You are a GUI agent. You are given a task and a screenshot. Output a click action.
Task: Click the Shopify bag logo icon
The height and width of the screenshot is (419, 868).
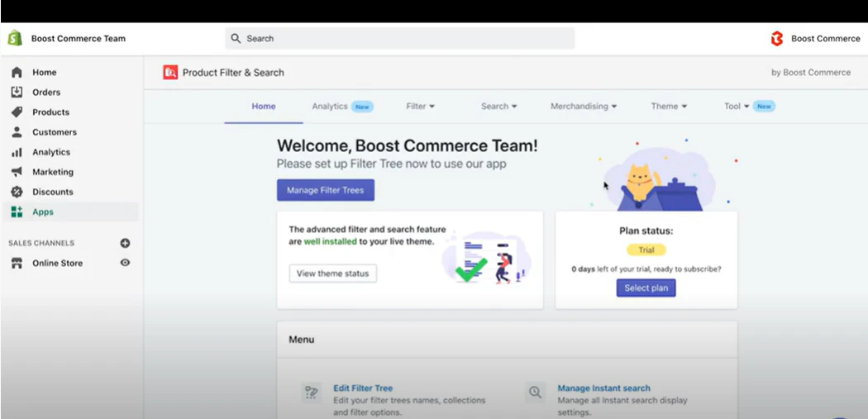(x=14, y=38)
